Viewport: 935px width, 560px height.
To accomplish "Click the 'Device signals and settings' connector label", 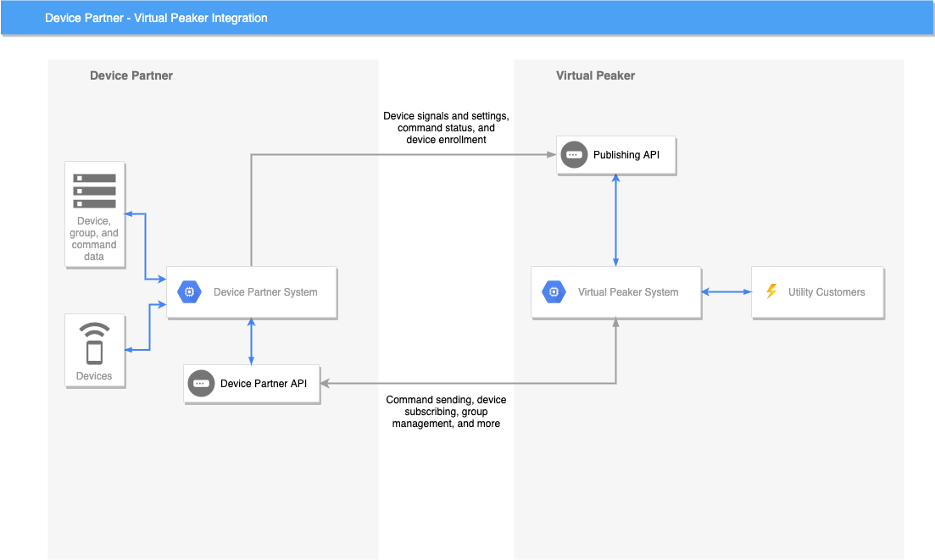I will point(446,127).
